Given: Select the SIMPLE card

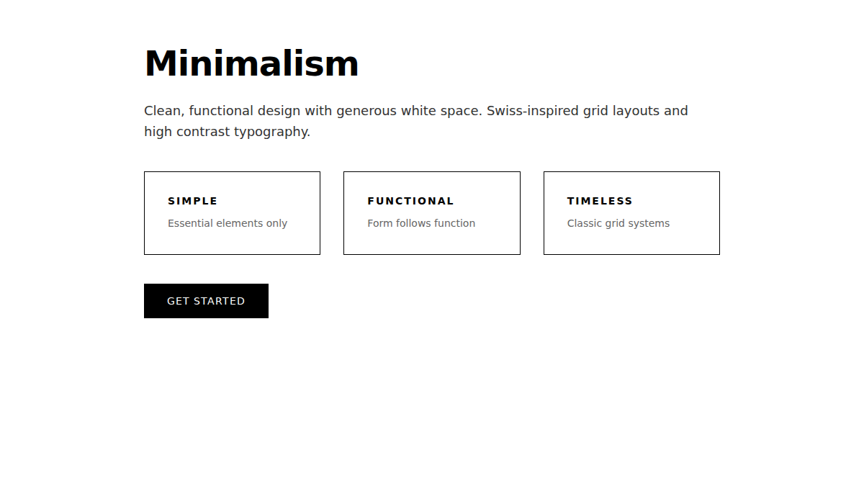Looking at the screenshot, I should (x=232, y=213).
